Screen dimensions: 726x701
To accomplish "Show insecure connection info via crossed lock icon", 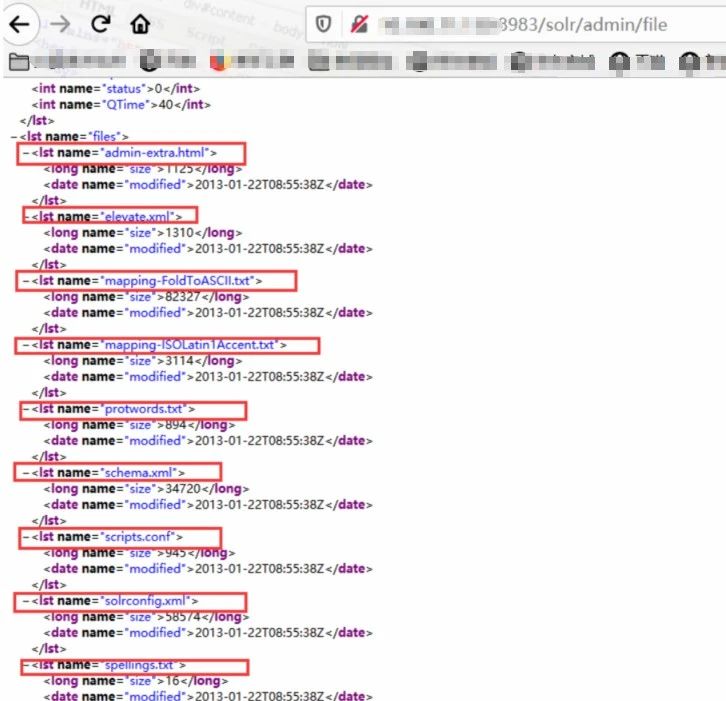I will [x=356, y=25].
